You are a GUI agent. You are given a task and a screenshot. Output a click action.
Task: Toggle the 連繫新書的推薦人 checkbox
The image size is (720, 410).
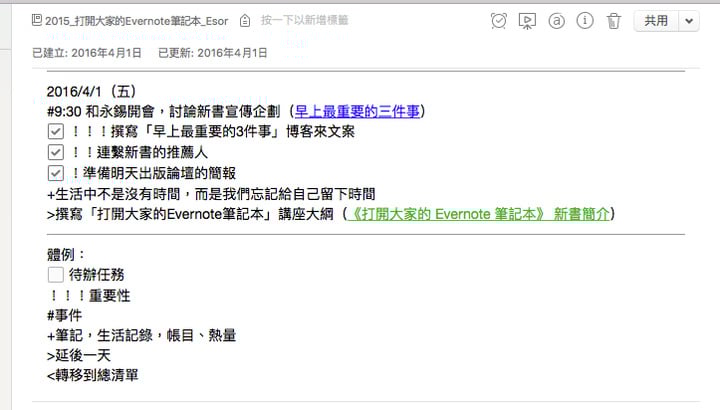click(x=56, y=152)
